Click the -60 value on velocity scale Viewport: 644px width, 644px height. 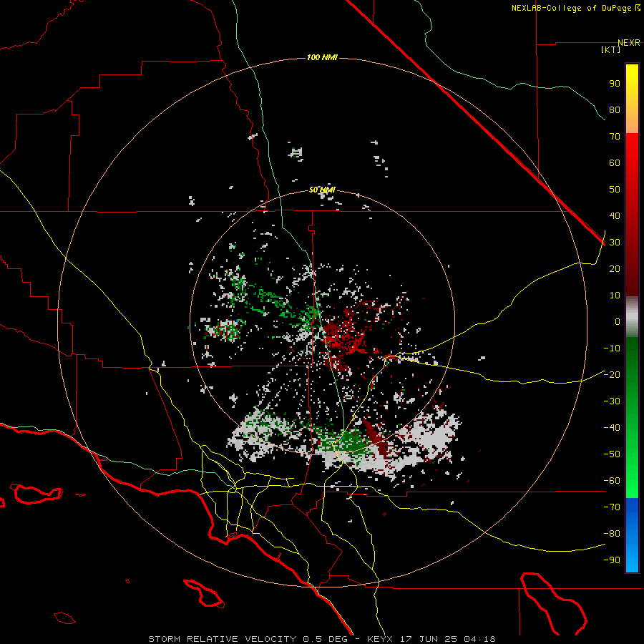point(612,481)
